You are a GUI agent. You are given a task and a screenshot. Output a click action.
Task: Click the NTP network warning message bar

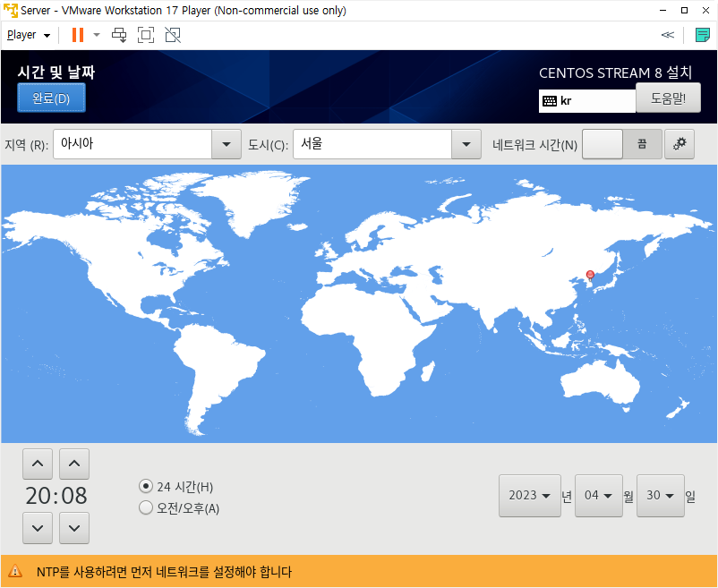click(x=359, y=571)
